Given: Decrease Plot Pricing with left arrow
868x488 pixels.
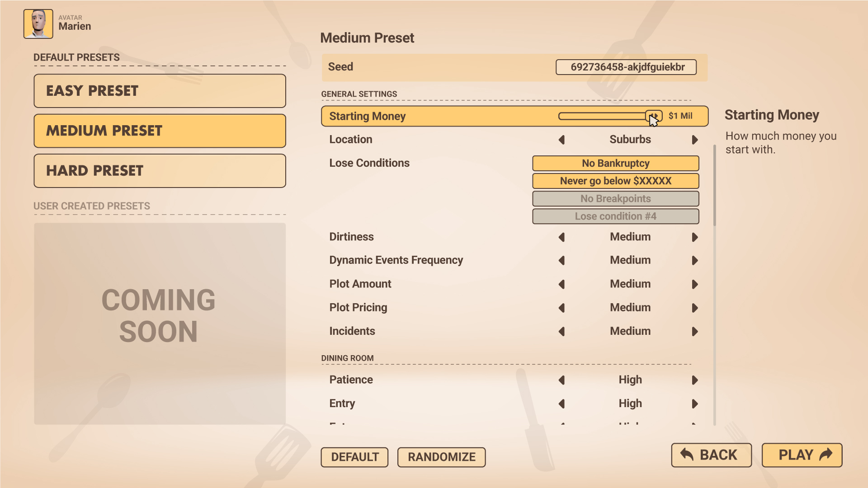Looking at the screenshot, I should pyautogui.click(x=562, y=308).
